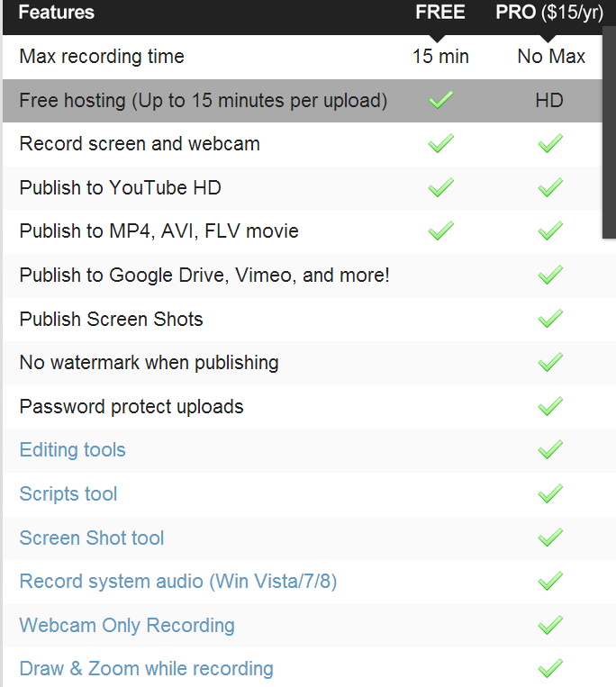Screen dimensions: 616x687
Task: Select the PRO ($15/yr) column header
Action: pos(549,13)
